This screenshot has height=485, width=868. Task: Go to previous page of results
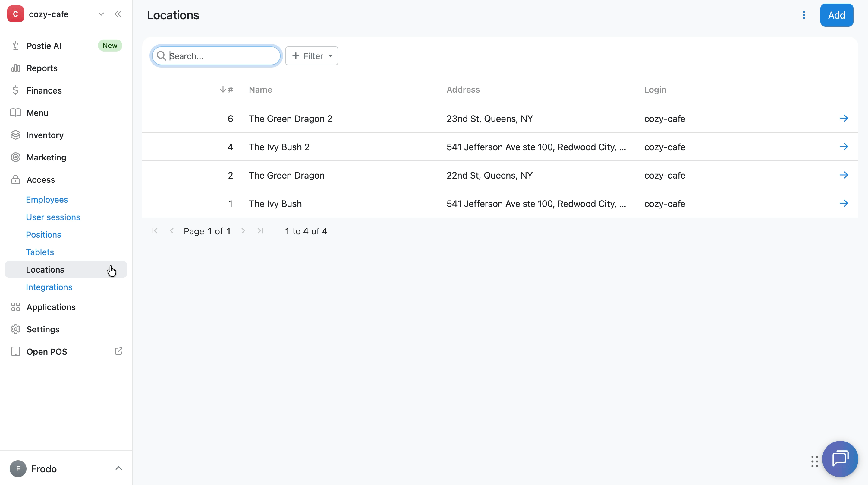[172, 231]
